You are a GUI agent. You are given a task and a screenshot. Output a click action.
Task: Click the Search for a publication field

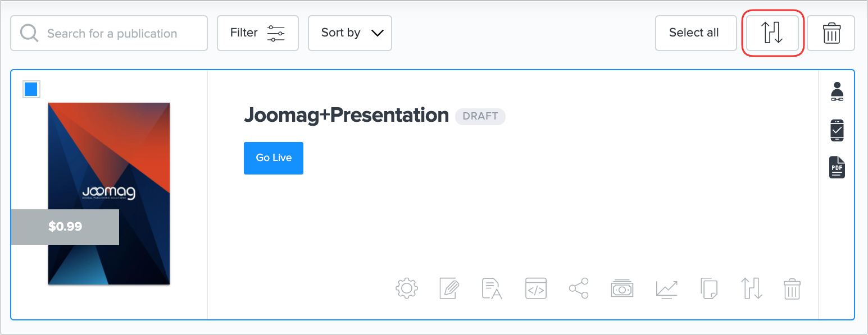[x=109, y=33]
